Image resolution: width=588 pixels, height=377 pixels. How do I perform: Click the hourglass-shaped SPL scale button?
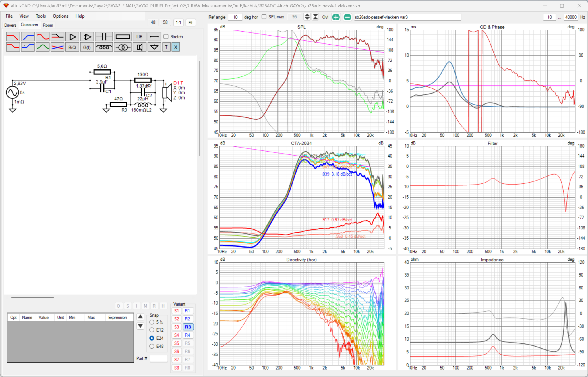[x=315, y=17]
